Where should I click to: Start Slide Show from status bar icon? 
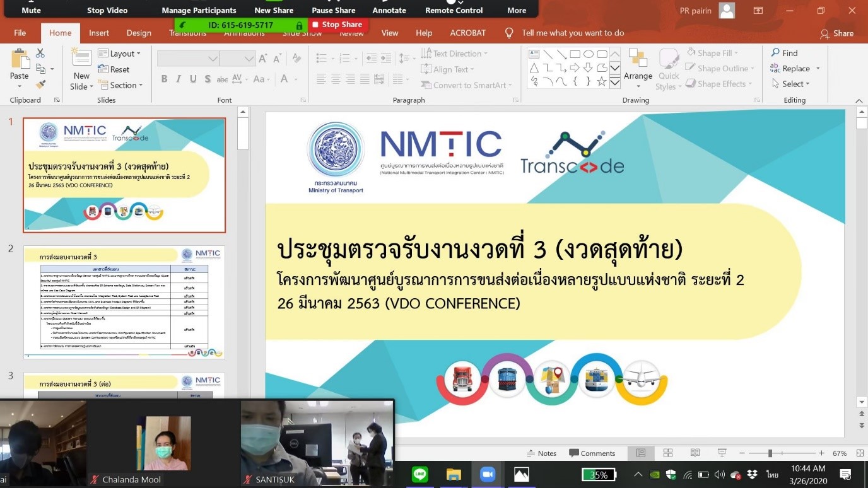(722, 453)
